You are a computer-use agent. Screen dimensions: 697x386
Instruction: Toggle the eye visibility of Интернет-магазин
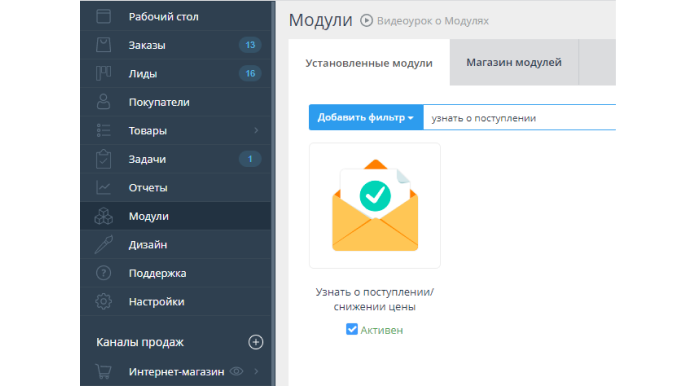[236, 371]
